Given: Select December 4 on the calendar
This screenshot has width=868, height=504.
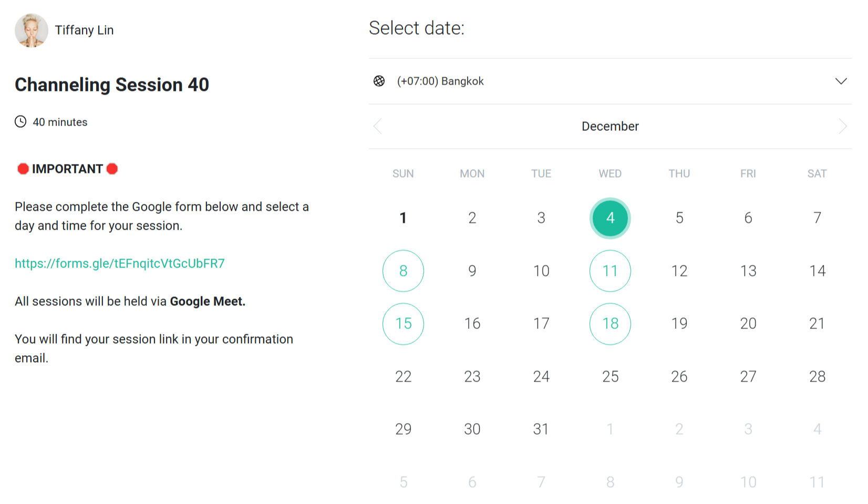Looking at the screenshot, I should tap(610, 218).
